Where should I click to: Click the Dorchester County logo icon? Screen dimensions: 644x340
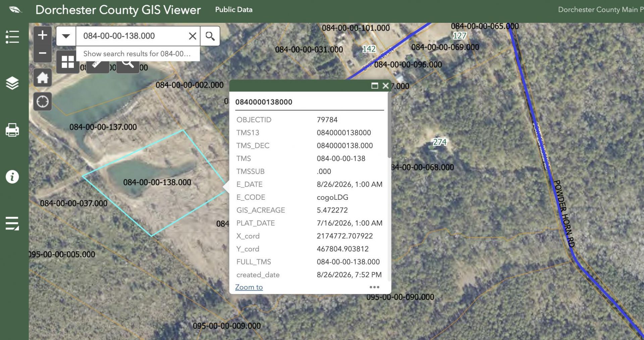(15, 10)
